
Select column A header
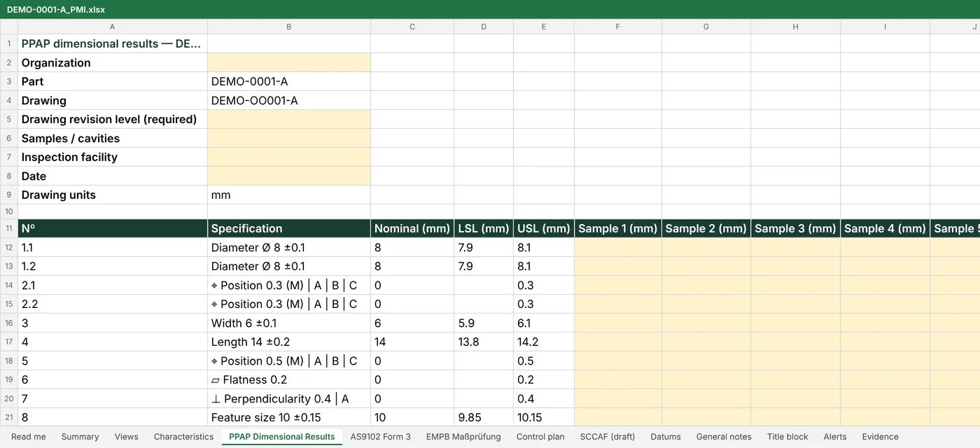click(x=113, y=27)
